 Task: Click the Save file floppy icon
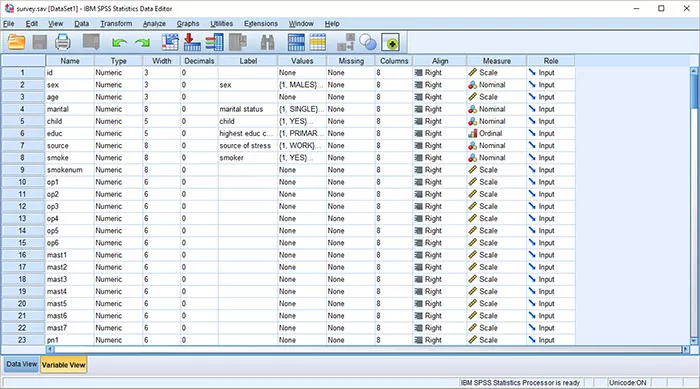point(40,42)
